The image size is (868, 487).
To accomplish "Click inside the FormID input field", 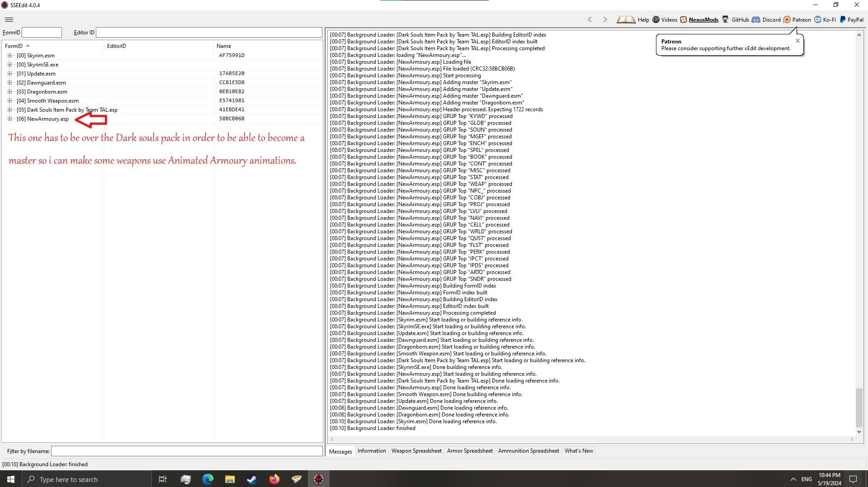I will (42, 32).
